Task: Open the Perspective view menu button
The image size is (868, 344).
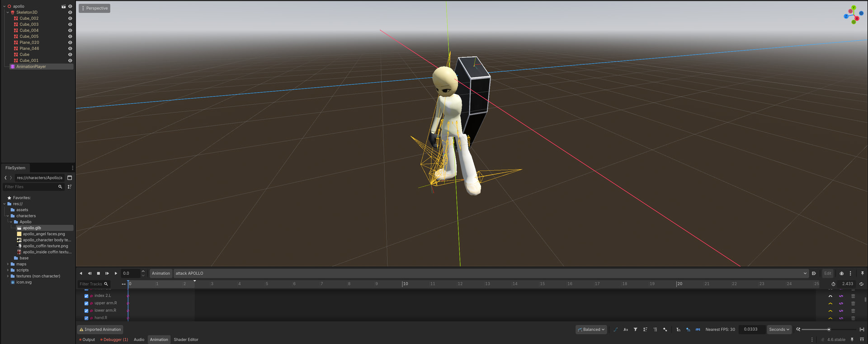Action: [94, 8]
